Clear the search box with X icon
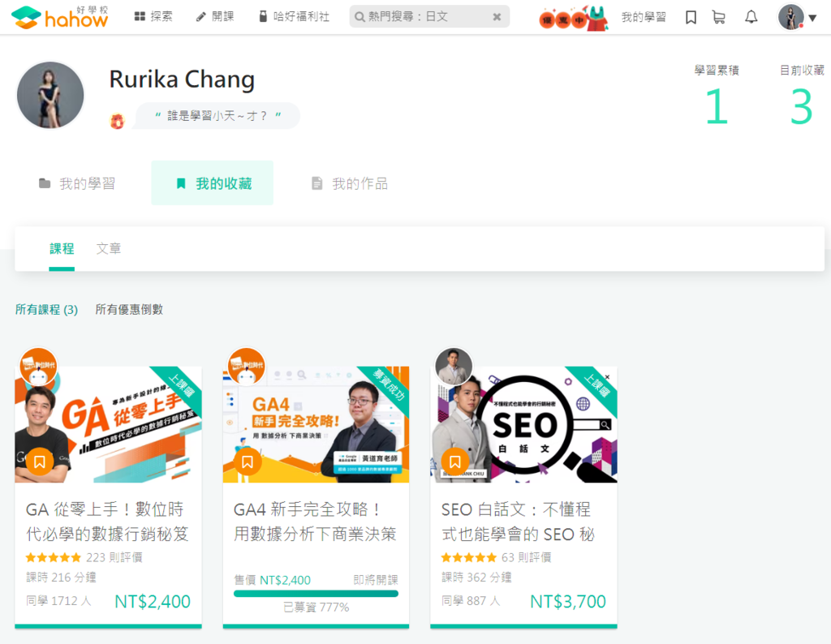Image resolution: width=831 pixels, height=644 pixels. pos(497,17)
